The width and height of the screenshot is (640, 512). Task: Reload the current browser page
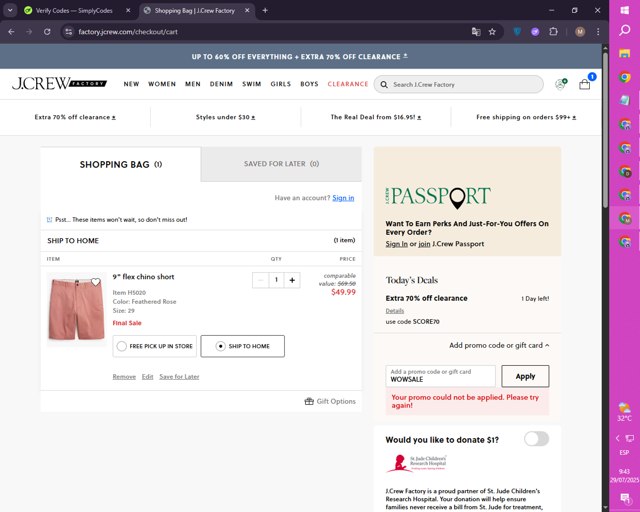(47, 32)
